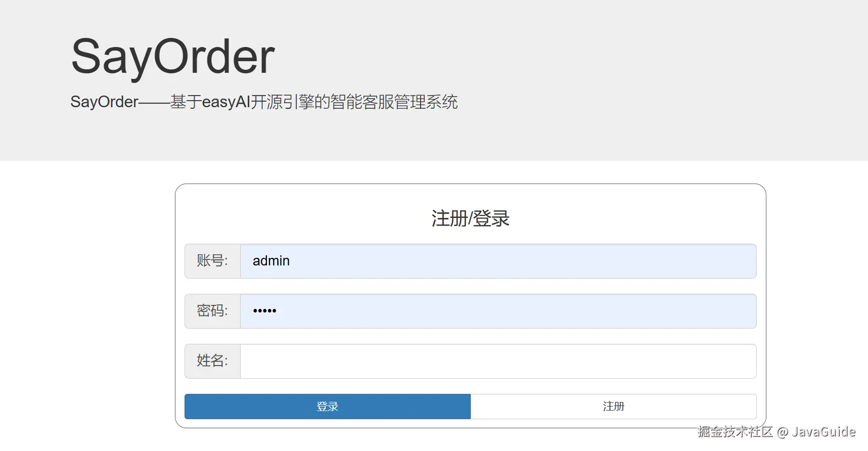Click the blue 登录 login button
This screenshot has height=451, width=868.
tap(327, 407)
